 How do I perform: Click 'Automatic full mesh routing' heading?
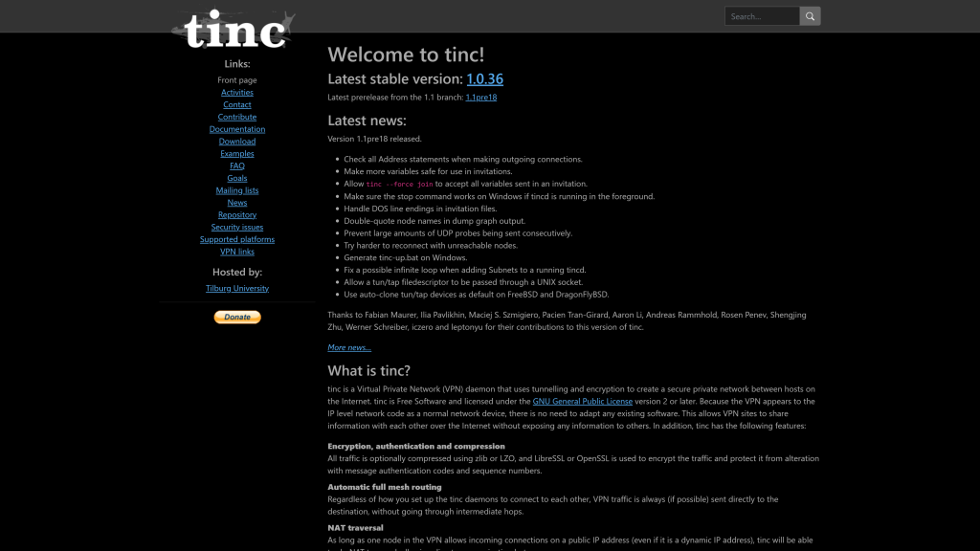pyautogui.click(x=385, y=487)
